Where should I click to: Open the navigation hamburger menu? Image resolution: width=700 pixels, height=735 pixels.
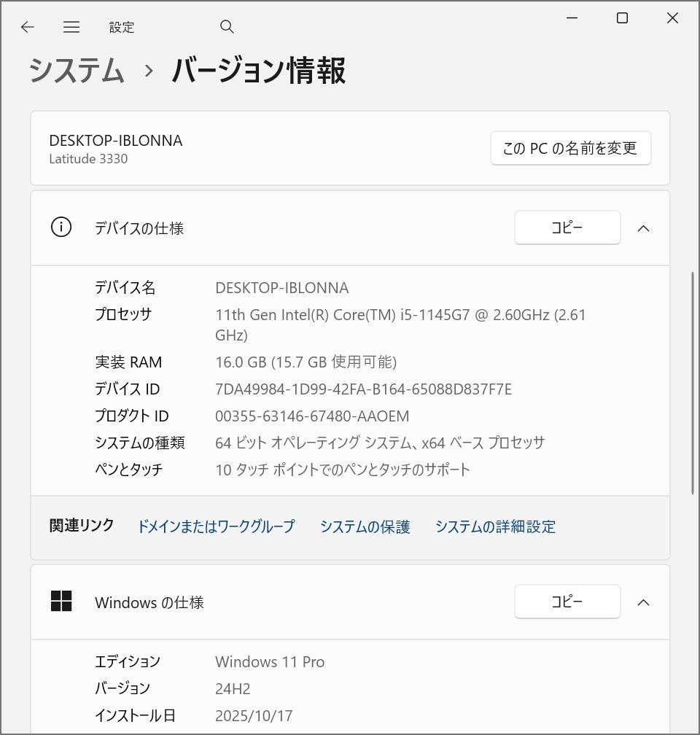click(71, 27)
